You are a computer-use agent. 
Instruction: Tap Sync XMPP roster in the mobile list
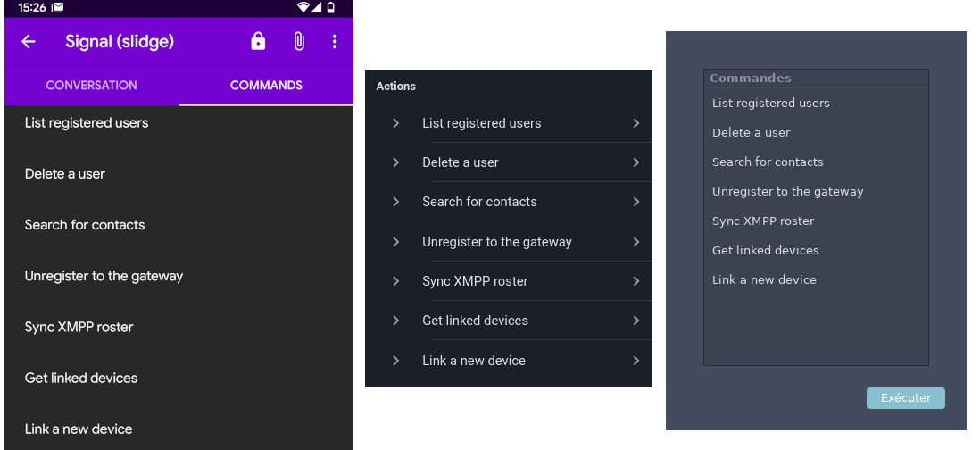(x=79, y=327)
